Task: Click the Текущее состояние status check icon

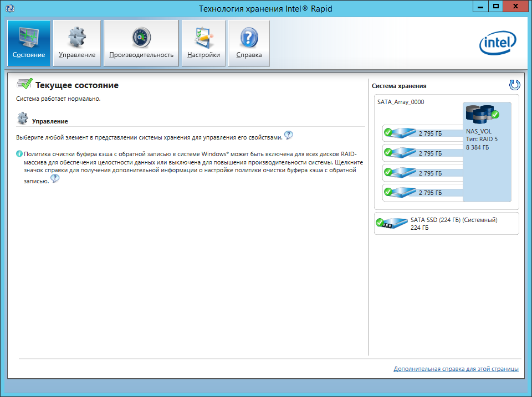Action: pos(24,84)
